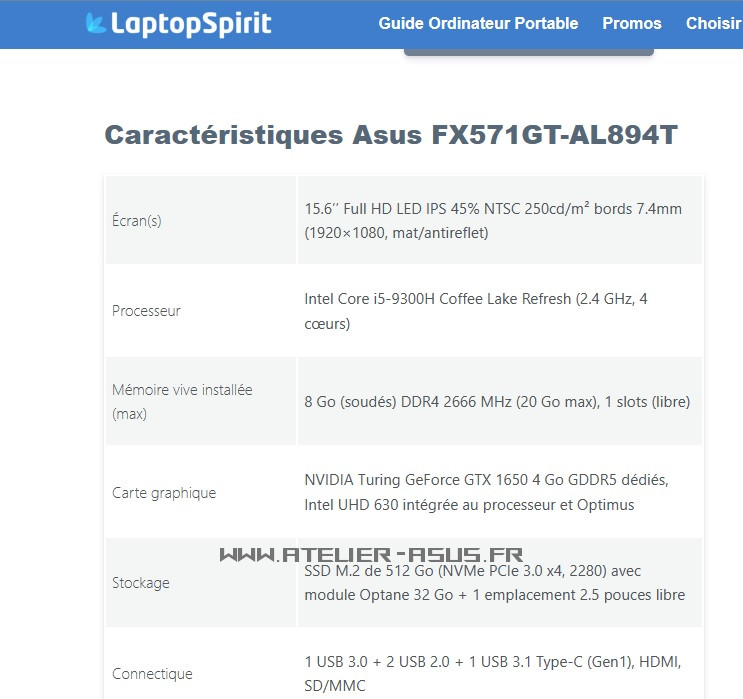Select the Mémoire vive installée (max) label

point(182,401)
